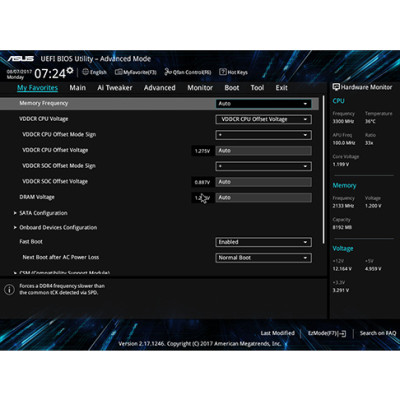This screenshot has width=400, height=400.
Task: Open Next Boot after AC Power Loss dropdown
Action: [x=264, y=258]
